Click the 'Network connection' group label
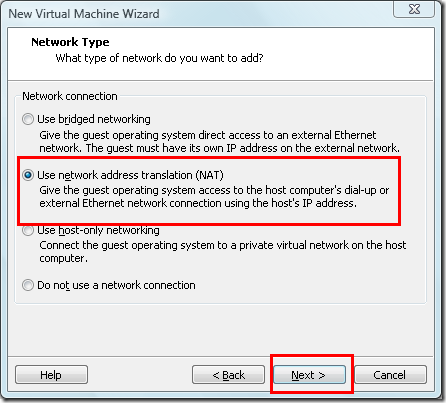446x403 pixels. (70, 96)
